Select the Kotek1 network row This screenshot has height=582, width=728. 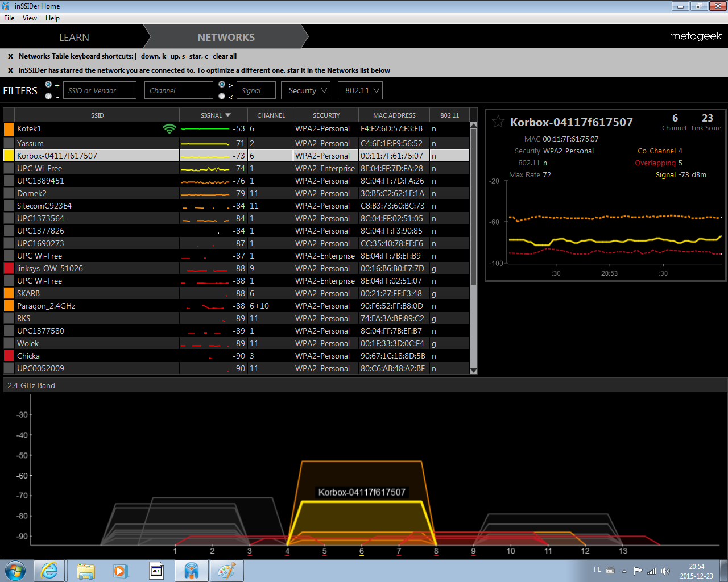[x=91, y=129]
